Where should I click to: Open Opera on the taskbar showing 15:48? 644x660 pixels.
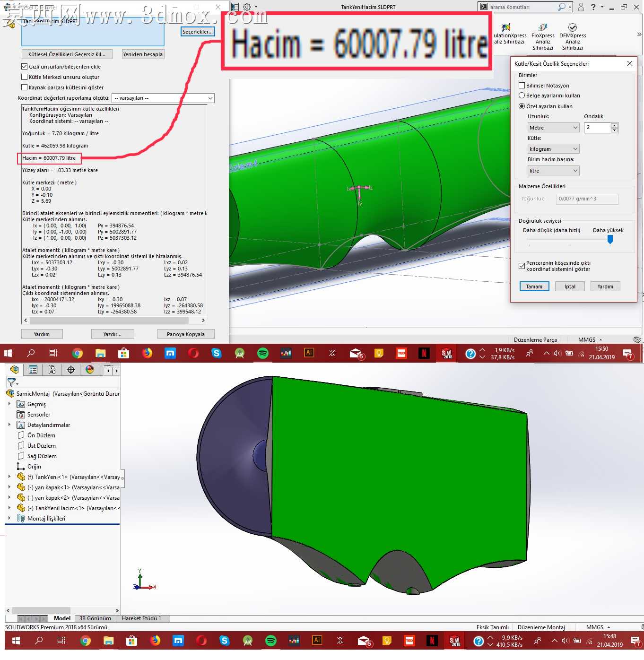click(201, 641)
